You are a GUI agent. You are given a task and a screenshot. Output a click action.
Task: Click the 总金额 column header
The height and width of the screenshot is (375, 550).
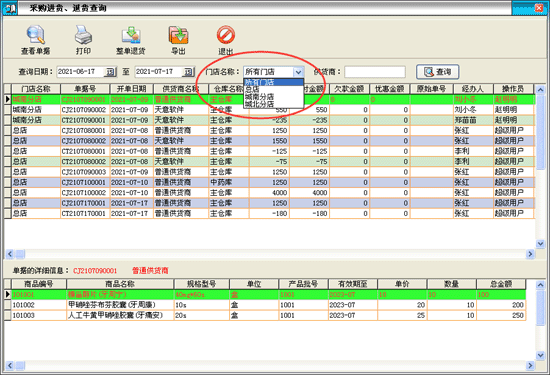point(501,284)
